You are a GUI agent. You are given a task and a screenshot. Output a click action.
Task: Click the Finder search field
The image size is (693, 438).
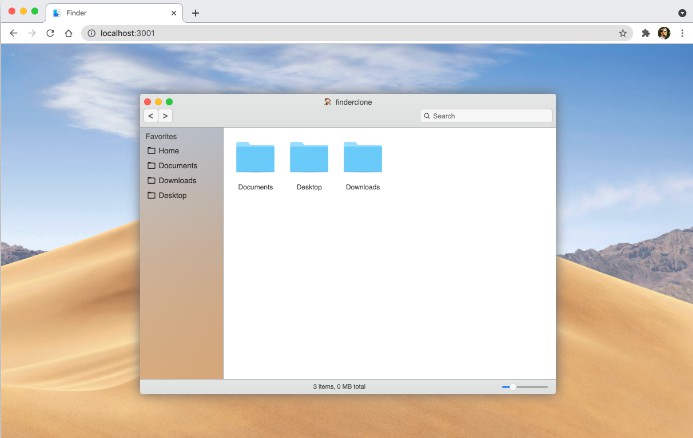(x=487, y=116)
